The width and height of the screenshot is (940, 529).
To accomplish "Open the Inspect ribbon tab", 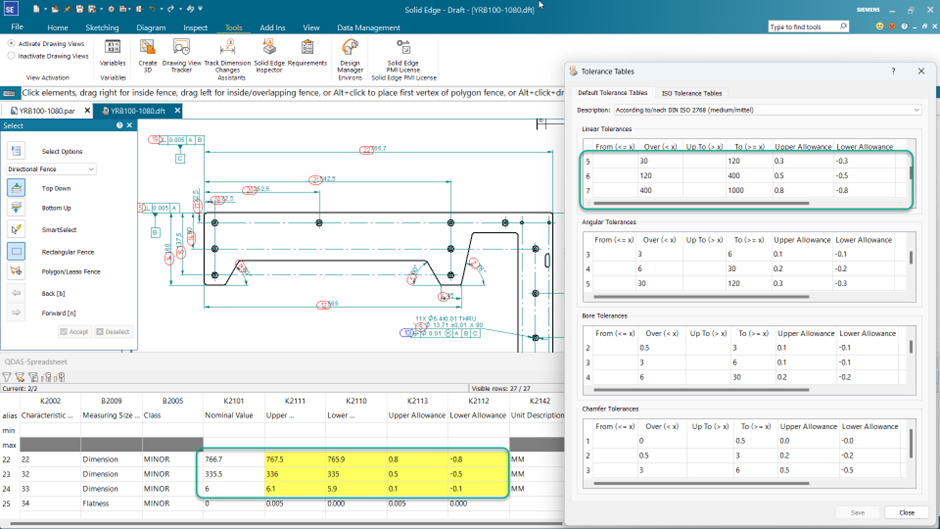I will (195, 28).
